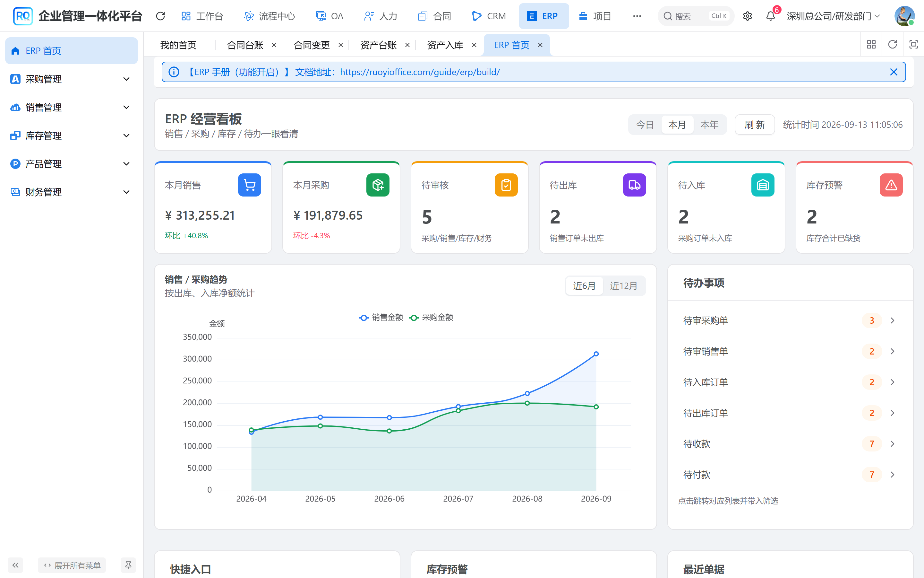This screenshot has width=924, height=578.
Task: Click the warehouse icon on 待入库 card
Action: tap(763, 185)
